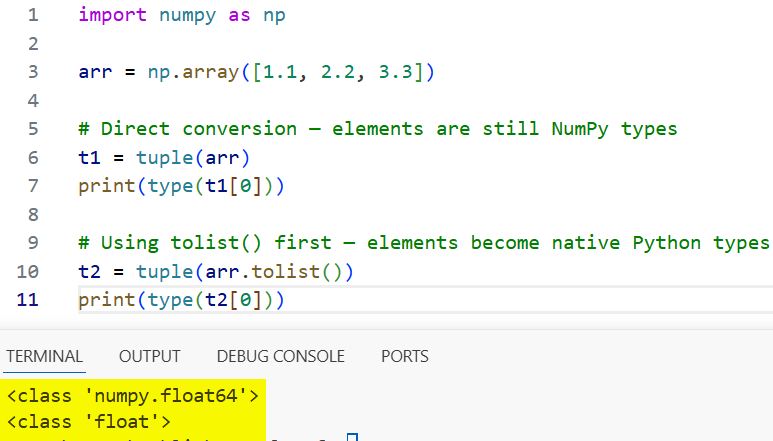Open the OUTPUT tab

(149, 356)
